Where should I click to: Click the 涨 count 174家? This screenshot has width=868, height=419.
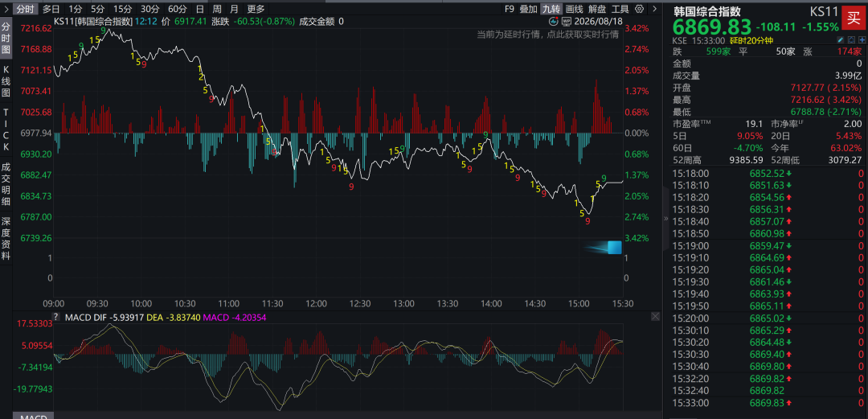[850, 51]
